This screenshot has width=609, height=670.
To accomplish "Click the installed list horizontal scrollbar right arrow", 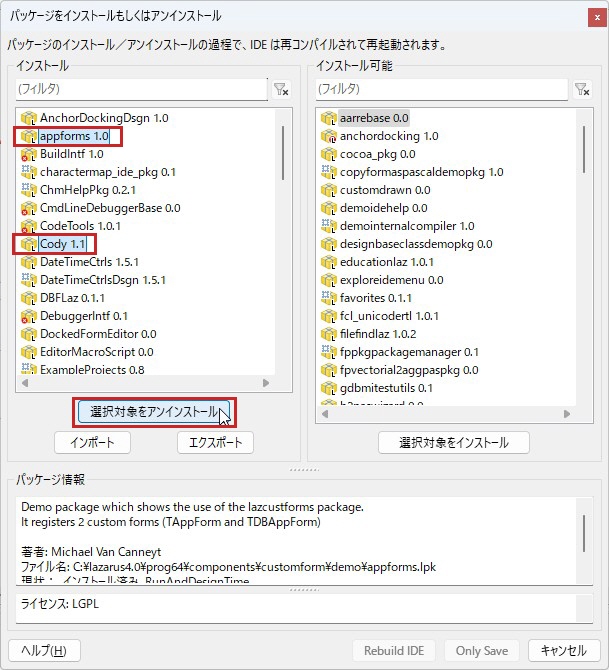I will 265,383.
